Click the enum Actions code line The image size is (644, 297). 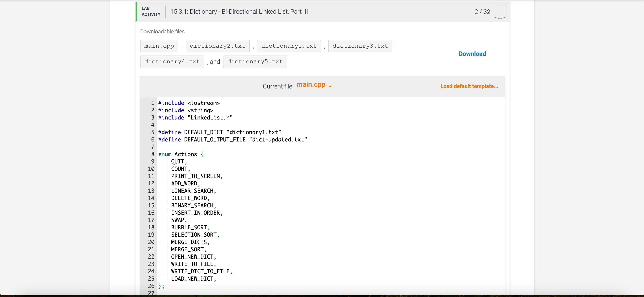click(x=180, y=154)
